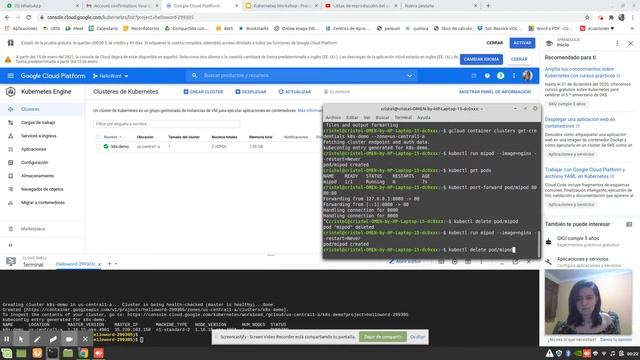This screenshot has height=360, width=640.
Task: Click ACTIVAR button in free trial banner
Action: 522,43
